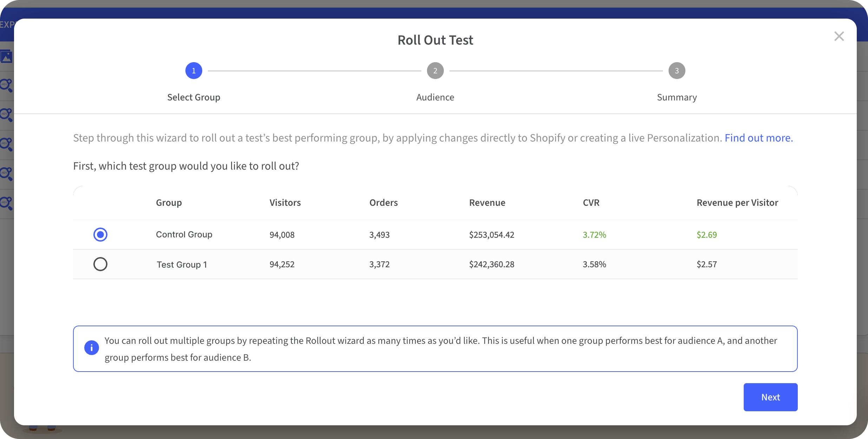Click the step 2 circle indicator
This screenshot has height=439, width=868.
[x=435, y=71]
